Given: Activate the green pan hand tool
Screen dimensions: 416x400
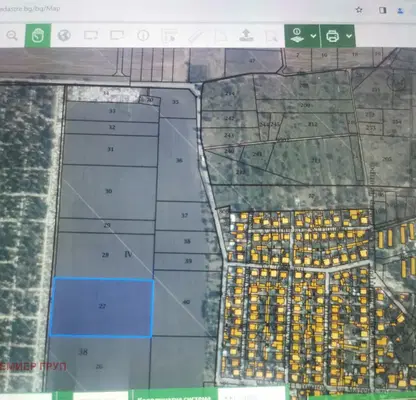Looking at the screenshot, I should pos(38,35).
